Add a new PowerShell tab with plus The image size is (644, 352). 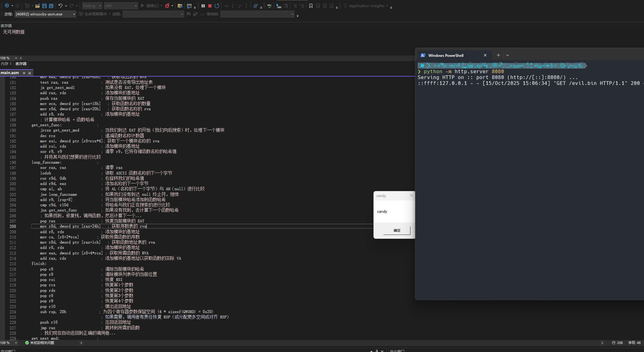point(498,55)
